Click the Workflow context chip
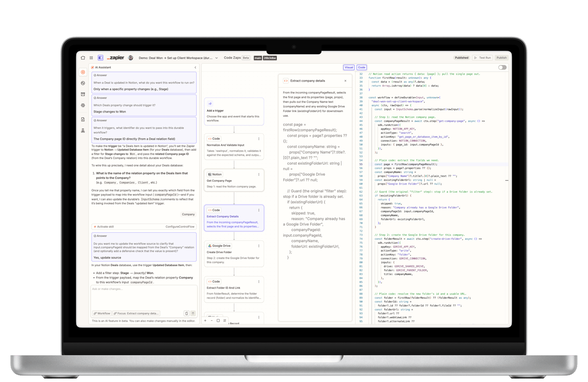The width and height of the screenshot is (588, 382). (102, 313)
